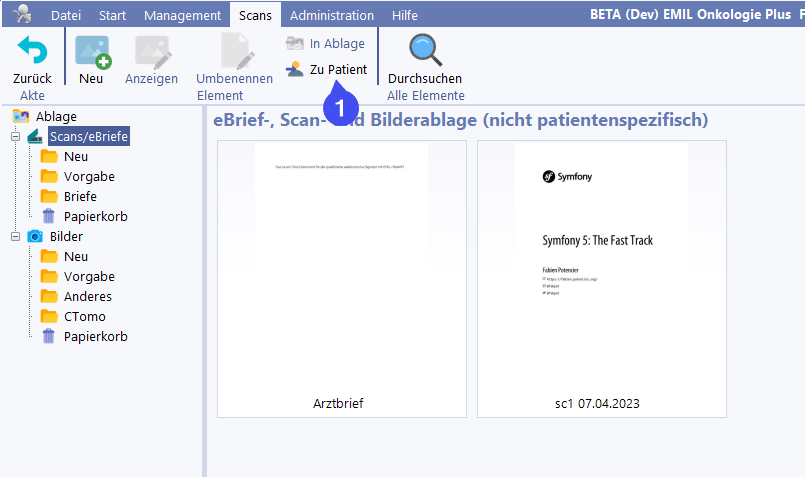Screen dimensions: 805x477
Task: Collapse the Scans/eBriefe tree node
Action: click(x=16, y=137)
